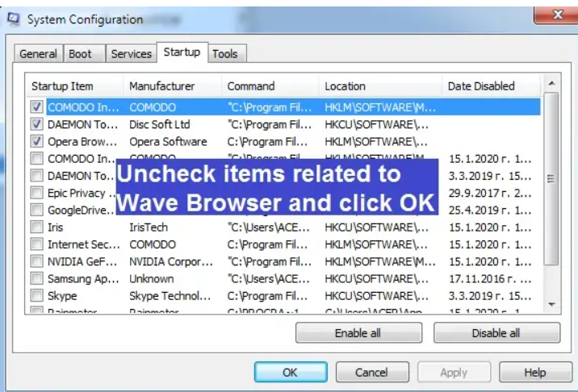Tick the Internet Sec... checkbox
Viewport: 578px width, 392px height.
pos(36,244)
